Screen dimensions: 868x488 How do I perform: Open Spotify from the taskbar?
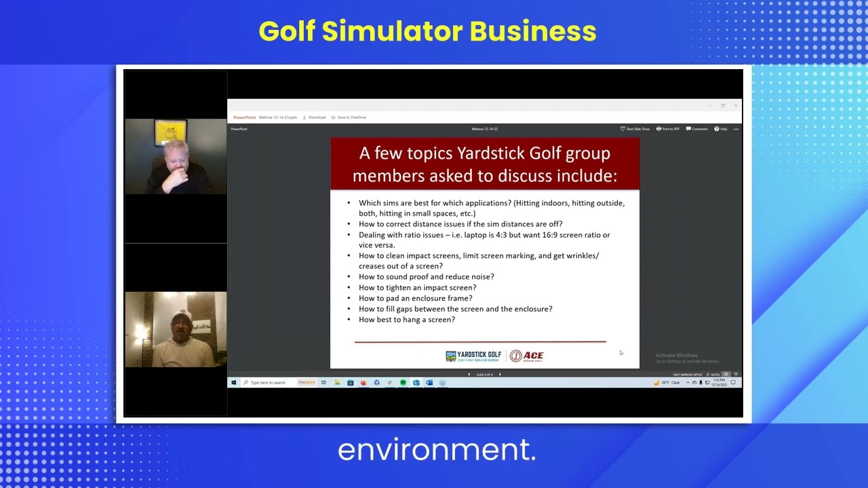[403, 382]
